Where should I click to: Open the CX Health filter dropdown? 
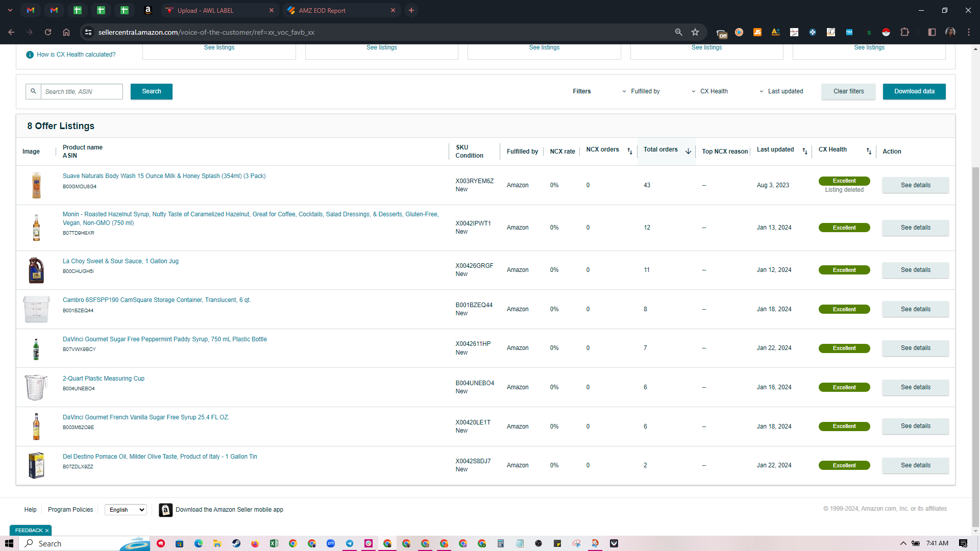(709, 91)
